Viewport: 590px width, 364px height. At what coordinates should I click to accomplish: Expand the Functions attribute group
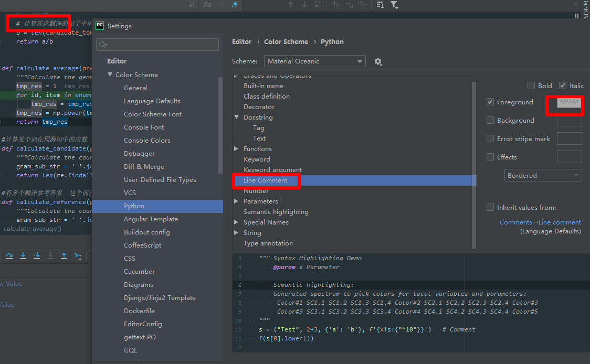click(x=236, y=148)
